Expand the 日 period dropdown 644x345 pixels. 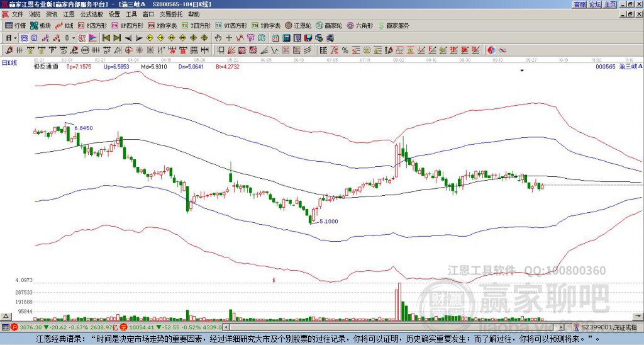(15, 38)
